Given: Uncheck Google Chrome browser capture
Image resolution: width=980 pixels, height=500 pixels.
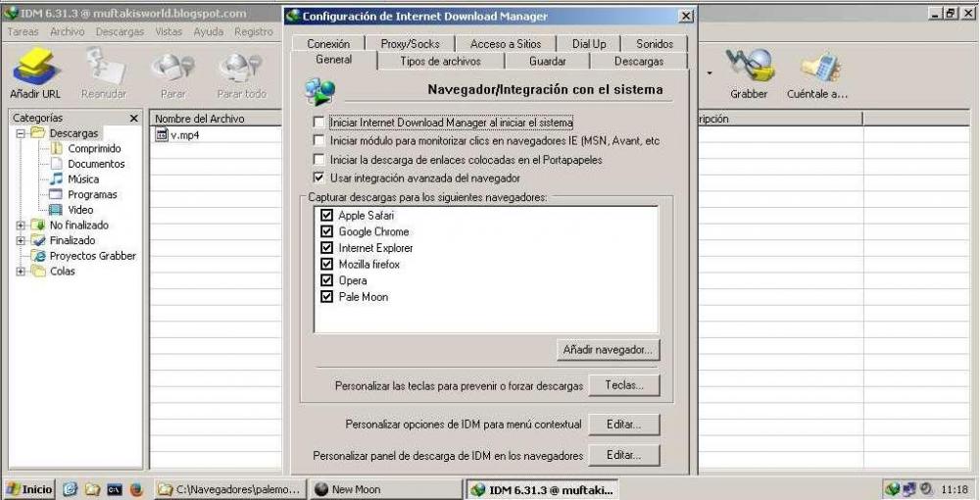Looking at the screenshot, I should click(x=327, y=232).
